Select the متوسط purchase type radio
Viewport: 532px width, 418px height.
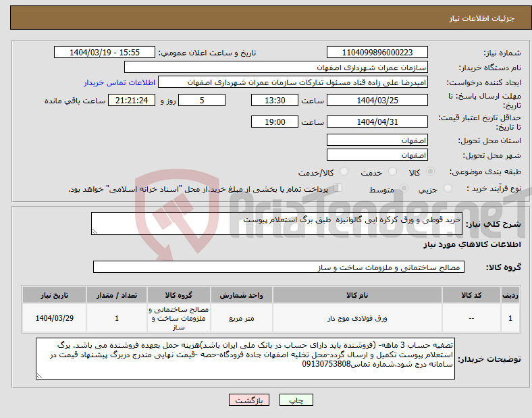pos(404,188)
